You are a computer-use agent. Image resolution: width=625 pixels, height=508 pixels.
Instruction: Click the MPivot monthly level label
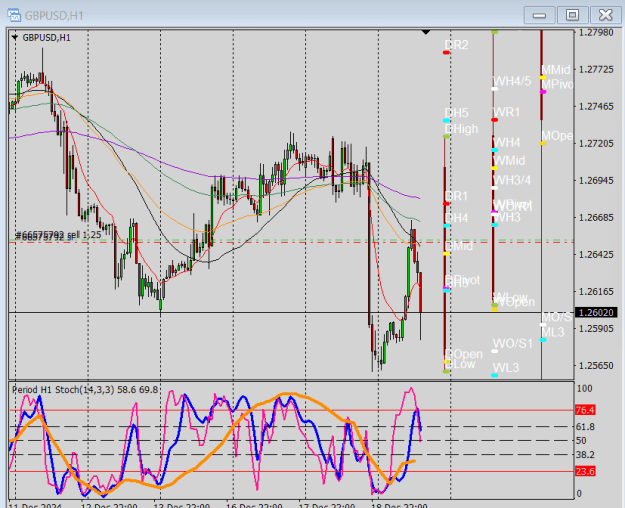(557, 84)
